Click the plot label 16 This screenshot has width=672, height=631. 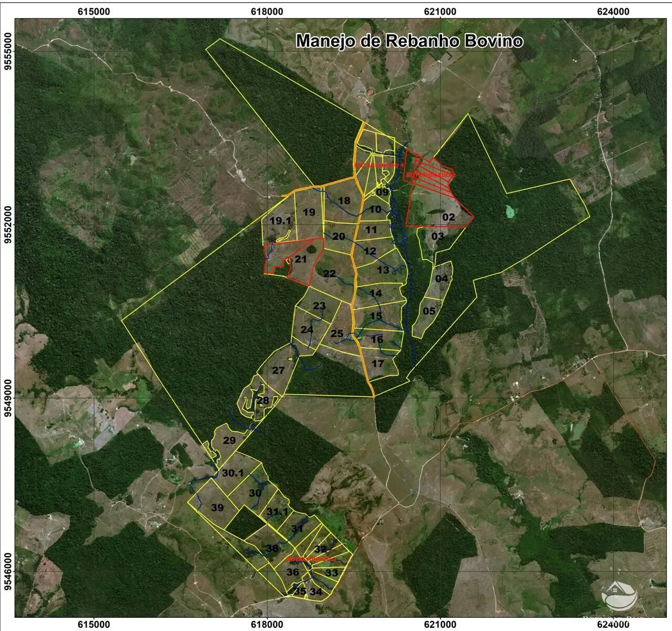click(x=377, y=339)
